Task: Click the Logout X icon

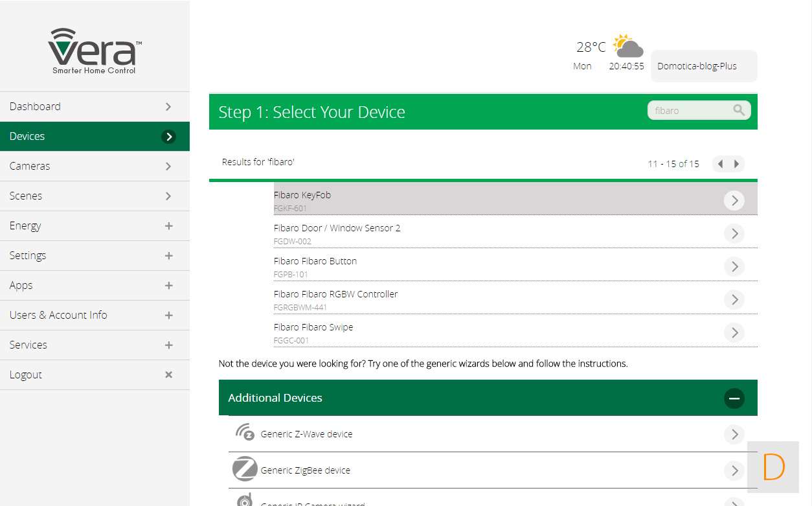Action: (x=168, y=374)
